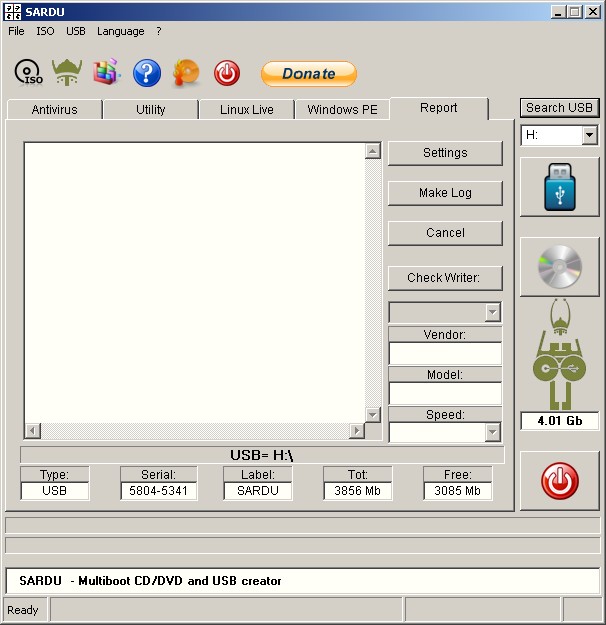The width and height of the screenshot is (606, 625).
Task: Click the USB= H:\ label
Action: coord(262,455)
